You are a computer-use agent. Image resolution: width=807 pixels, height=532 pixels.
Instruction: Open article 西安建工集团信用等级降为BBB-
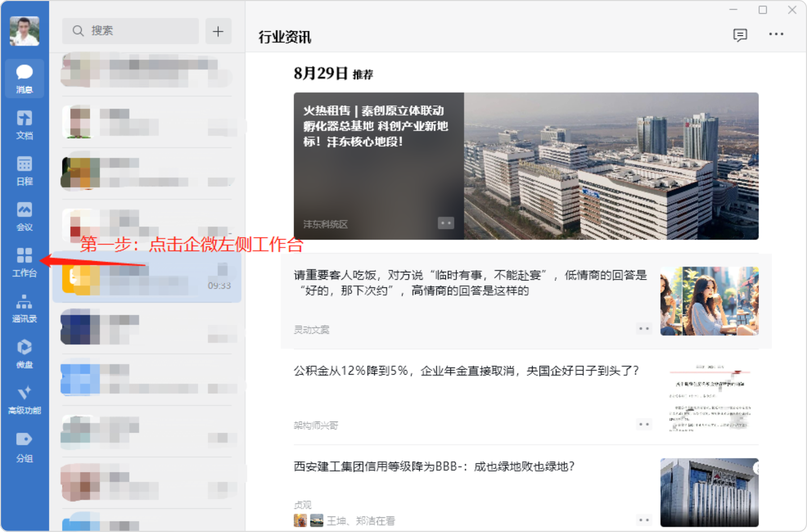point(434,467)
